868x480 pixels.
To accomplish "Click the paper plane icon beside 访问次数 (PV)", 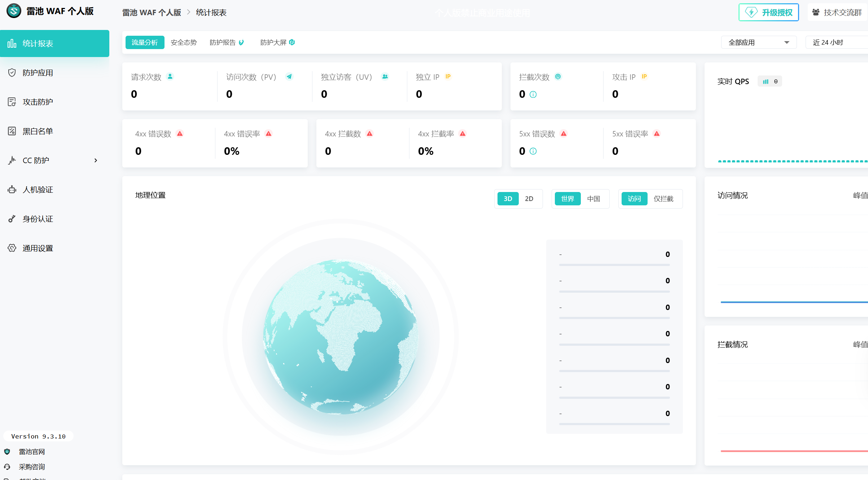I will (x=289, y=77).
